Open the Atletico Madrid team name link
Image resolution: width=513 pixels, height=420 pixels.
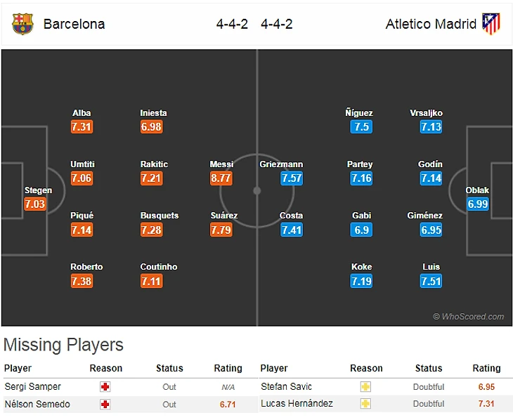(431, 24)
